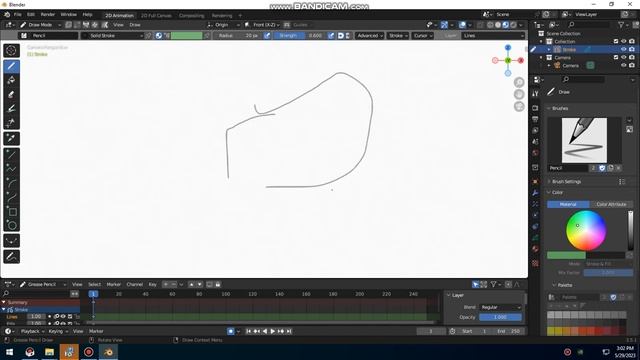This screenshot has width=640, height=360.
Task: Select the Material color mode button
Action: (x=568, y=204)
